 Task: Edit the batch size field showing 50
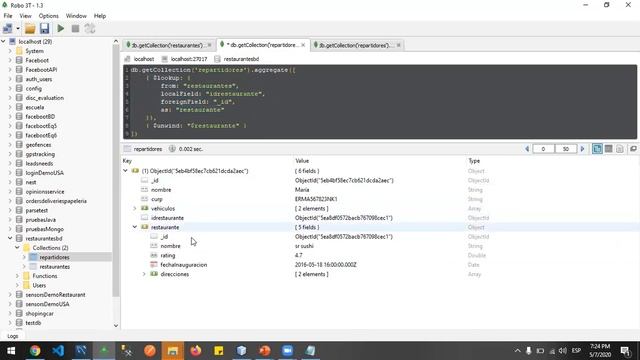point(566,149)
